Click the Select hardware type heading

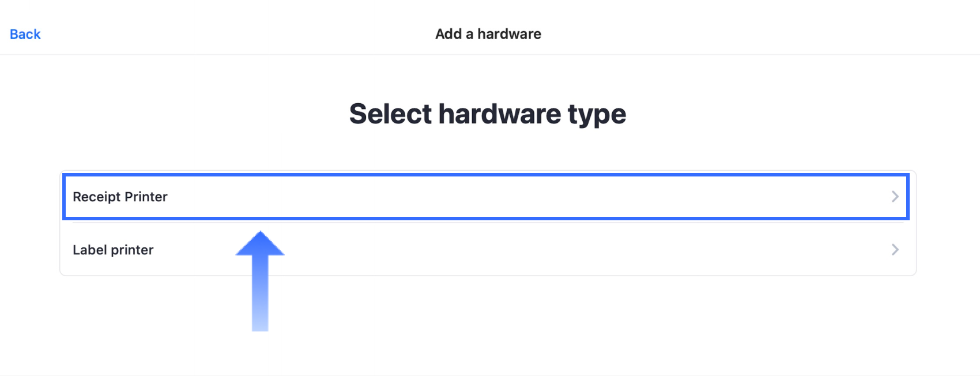[488, 114]
